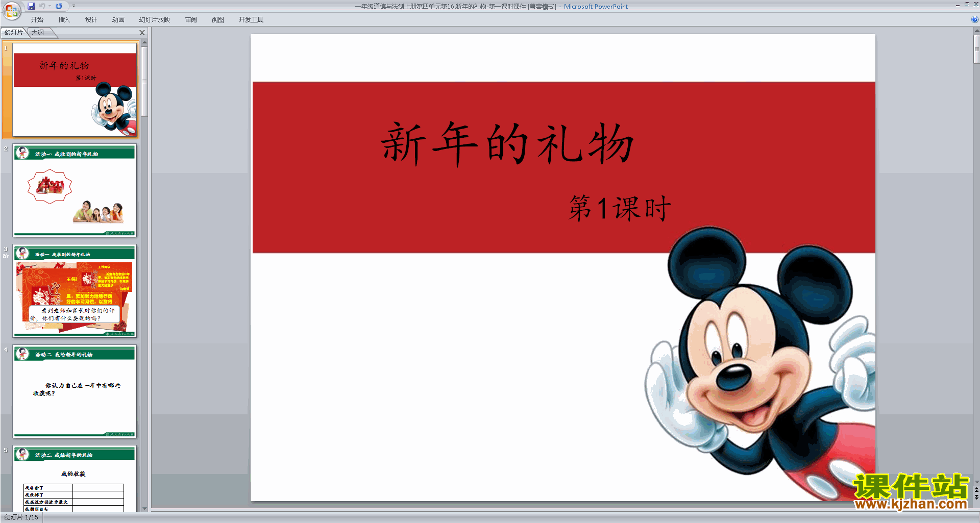Select slide 3 thumbnail with red cards

[x=75, y=291]
